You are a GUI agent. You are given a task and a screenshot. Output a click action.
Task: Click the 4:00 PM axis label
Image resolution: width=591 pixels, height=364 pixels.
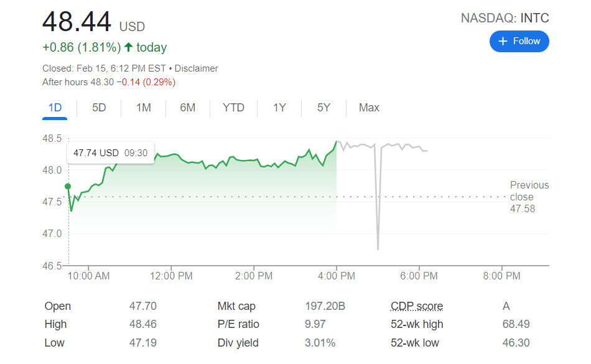[x=337, y=276]
